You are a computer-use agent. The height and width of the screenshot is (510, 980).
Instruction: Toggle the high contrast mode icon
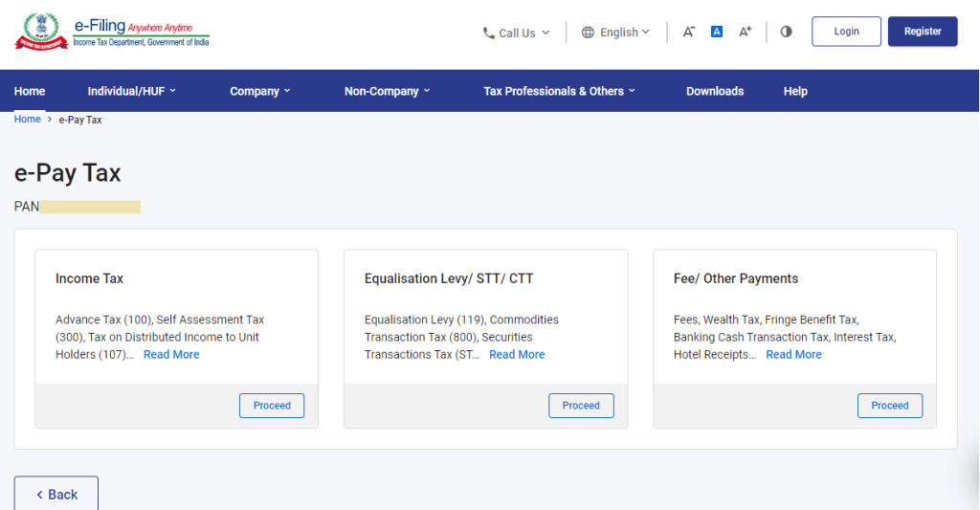(786, 32)
